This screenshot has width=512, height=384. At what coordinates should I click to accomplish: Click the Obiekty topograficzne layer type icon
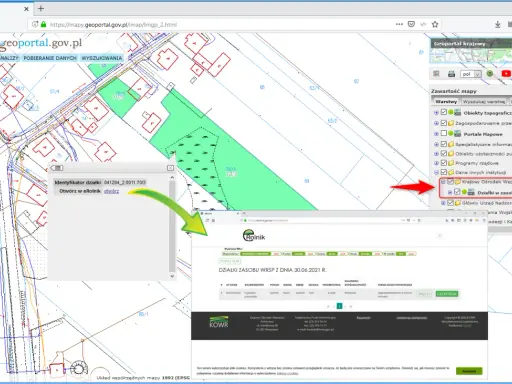tap(458, 112)
